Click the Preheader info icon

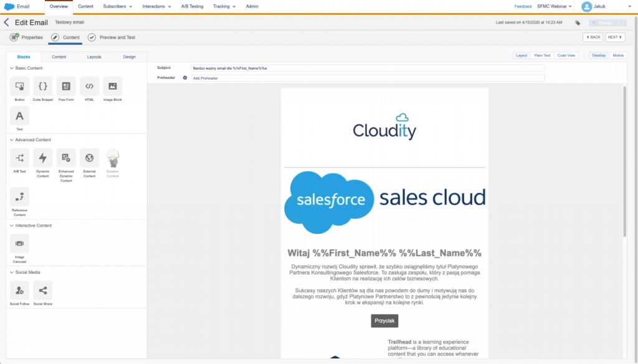(x=184, y=78)
